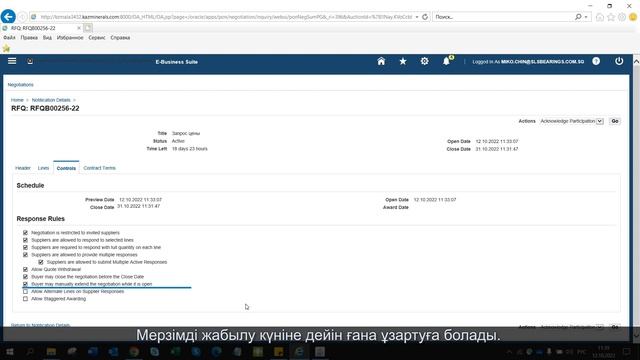Click the page scrollbar up arrow
The width and height of the screenshot is (640, 360).
tap(636, 61)
